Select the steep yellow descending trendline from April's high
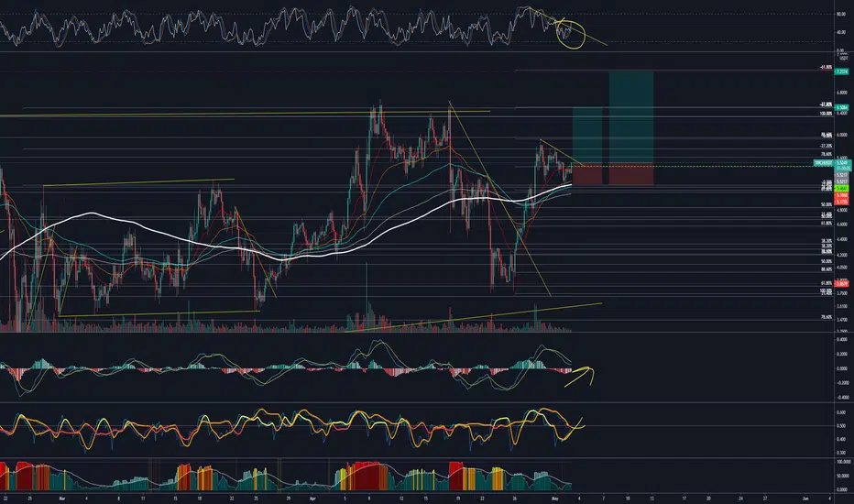This screenshot has width=854, height=504. coord(500,198)
